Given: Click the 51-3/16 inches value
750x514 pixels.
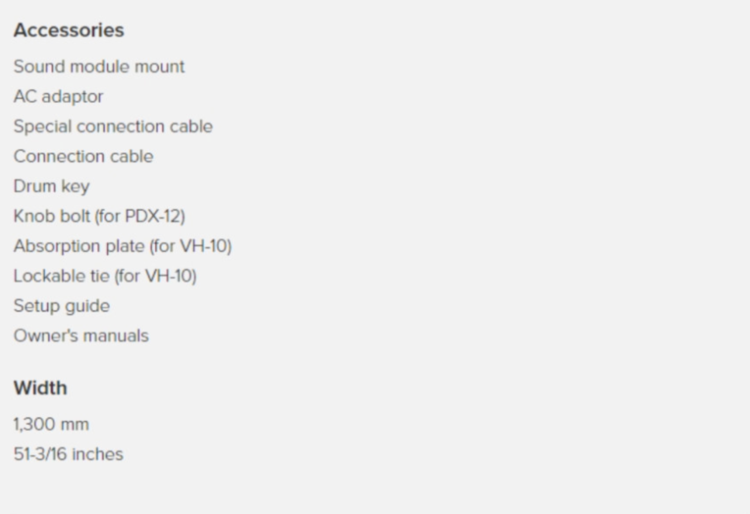Looking at the screenshot, I should [68, 454].
